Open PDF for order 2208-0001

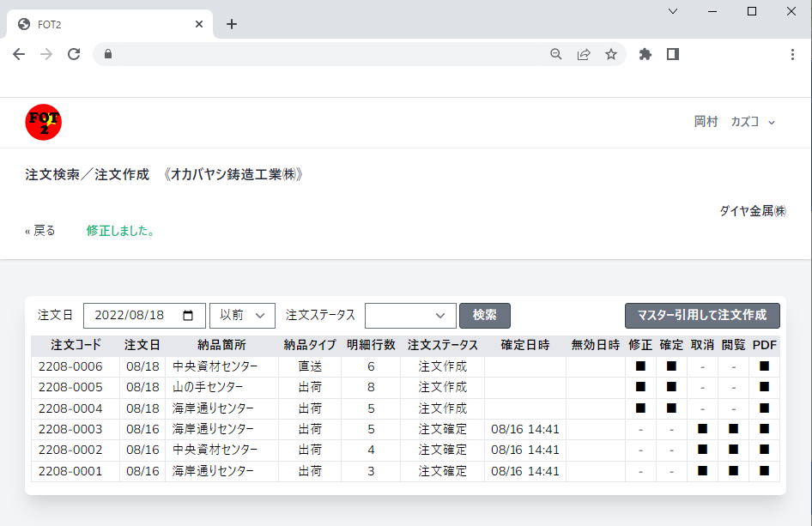tap(764, 470)
